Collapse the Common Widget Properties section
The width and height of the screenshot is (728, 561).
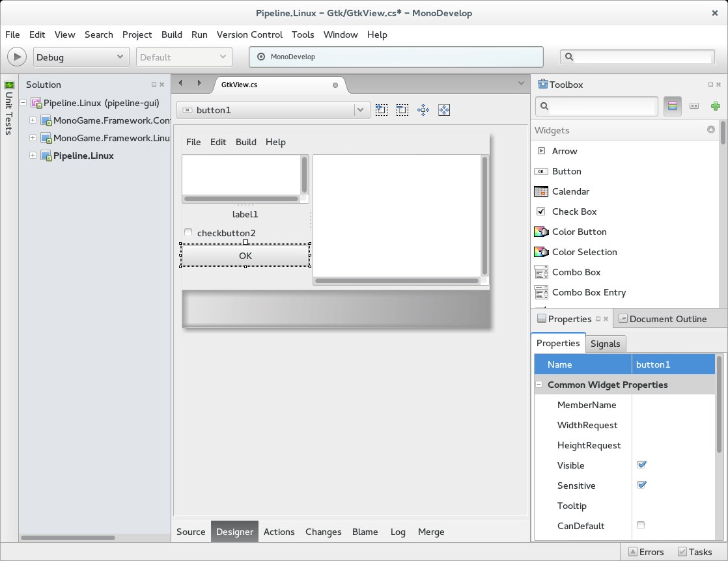click(x=539, y=385)
